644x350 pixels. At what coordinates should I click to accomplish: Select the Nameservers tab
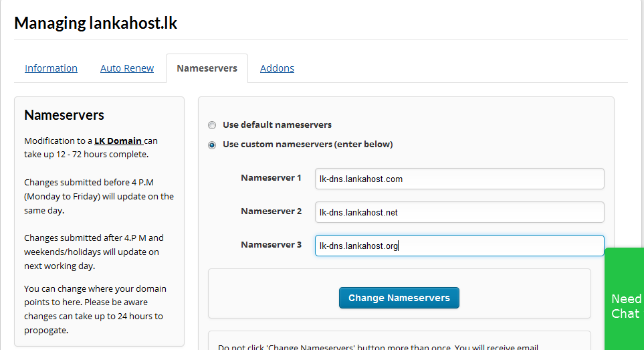(207, 68)
